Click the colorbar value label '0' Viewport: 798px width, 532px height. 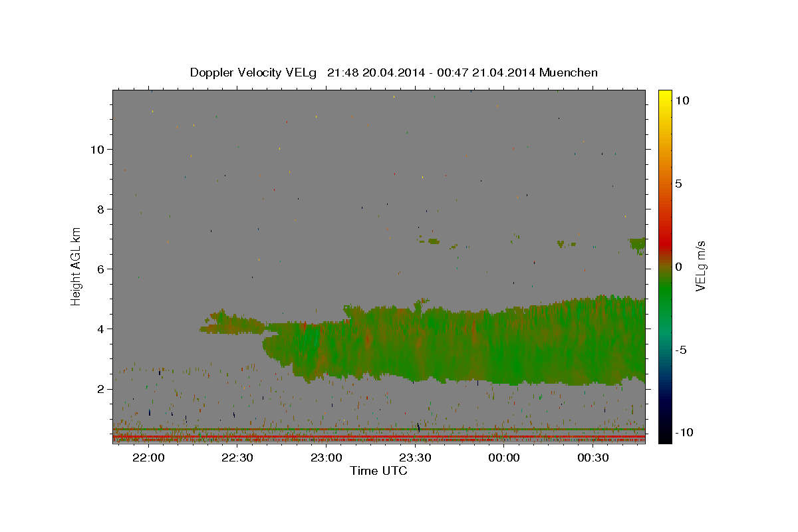tap(678, 267)
